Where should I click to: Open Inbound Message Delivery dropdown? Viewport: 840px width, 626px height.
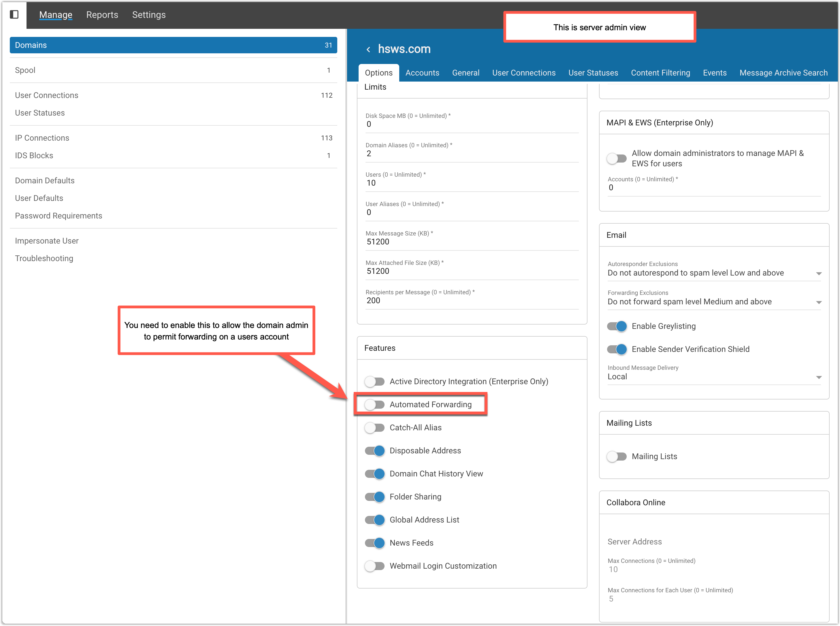(x=714, y=377)
